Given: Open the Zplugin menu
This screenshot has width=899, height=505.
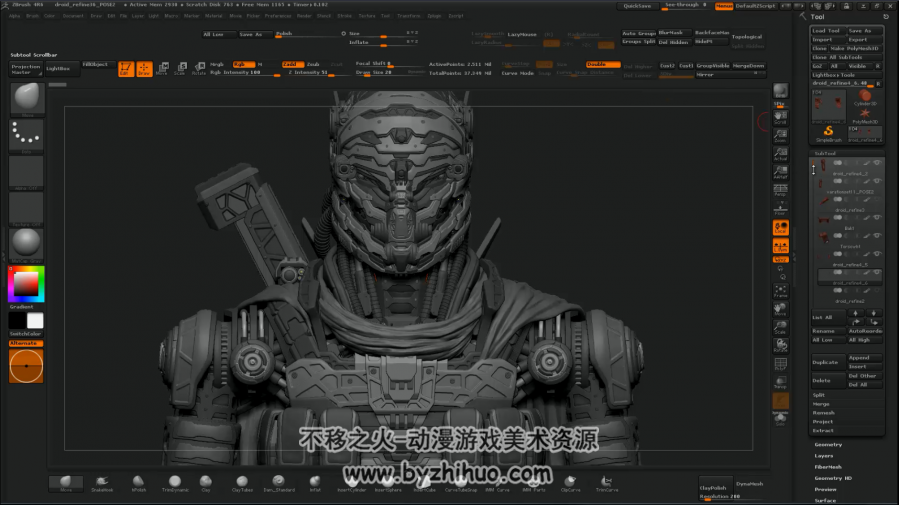Looking at the screenshot, I should (x=435, y=16).
